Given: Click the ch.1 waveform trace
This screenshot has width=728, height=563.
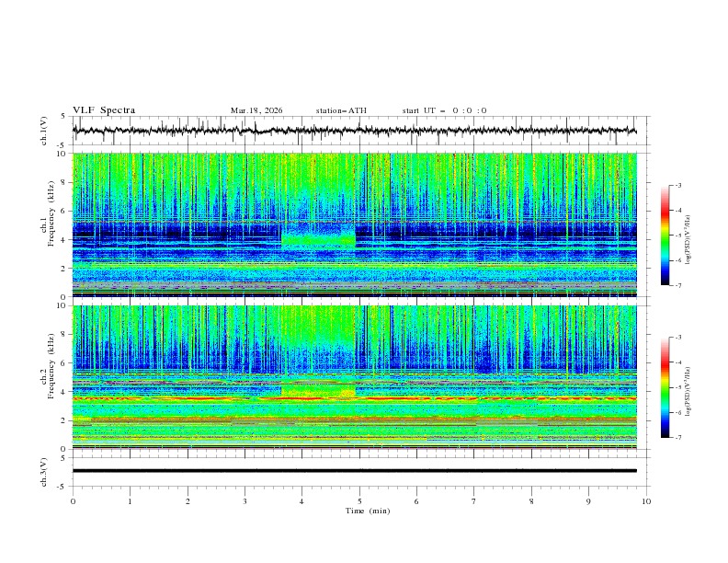Looking at the screenshot, I should 354,131.
